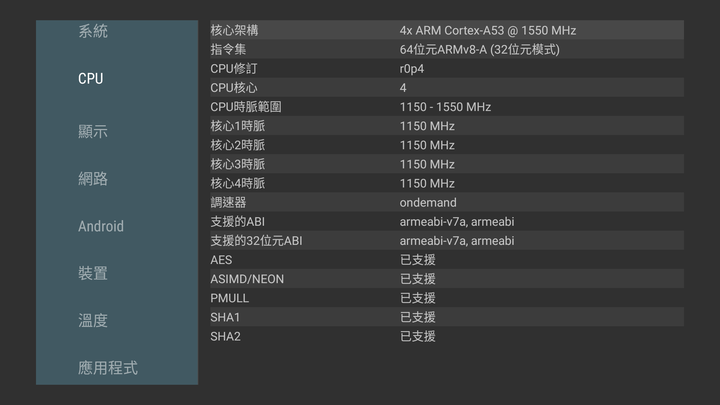Open the 系統 section in sidebar

93,31
